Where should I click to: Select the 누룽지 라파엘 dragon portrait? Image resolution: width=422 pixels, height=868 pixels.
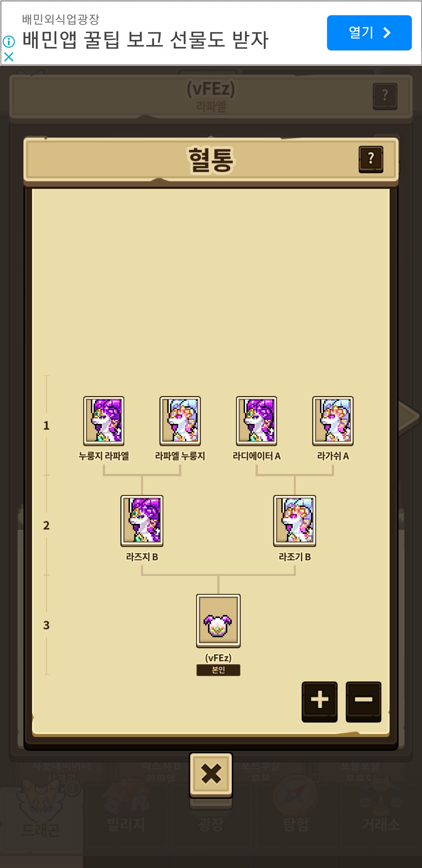[x=104, y=421]
